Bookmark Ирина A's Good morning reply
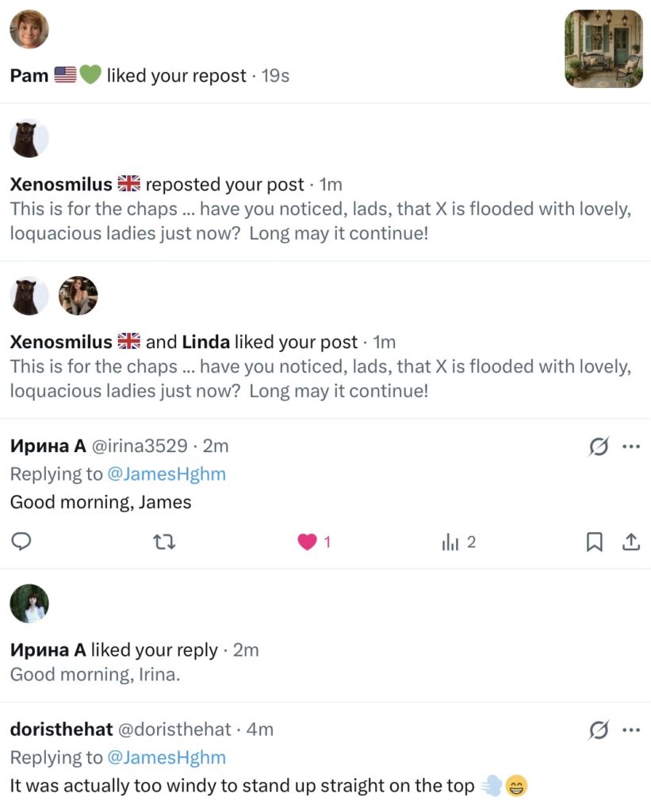 point(594,542)
